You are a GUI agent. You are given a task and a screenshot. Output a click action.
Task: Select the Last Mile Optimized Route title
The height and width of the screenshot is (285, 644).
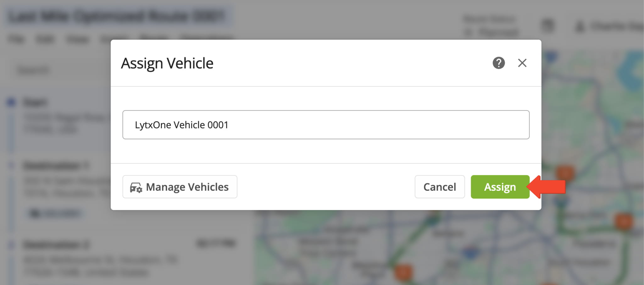point(116,16)
